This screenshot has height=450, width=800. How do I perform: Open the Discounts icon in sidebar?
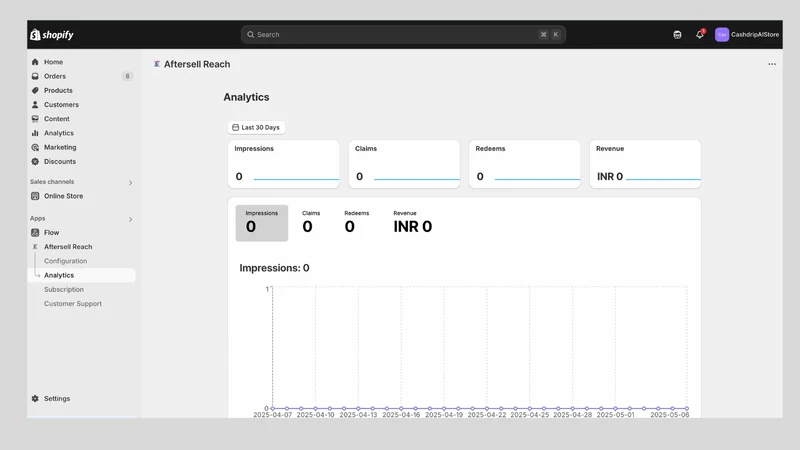click(x=35, y=162)
